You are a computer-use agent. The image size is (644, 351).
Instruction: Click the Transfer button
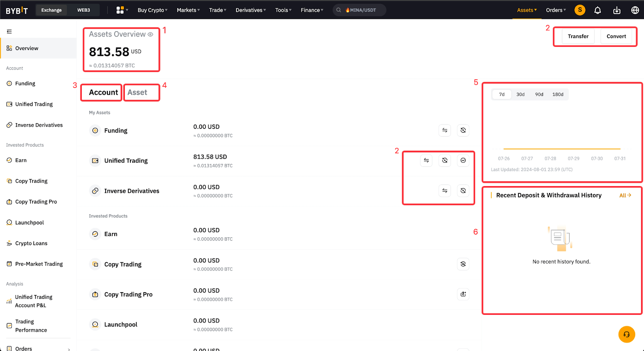[578, 36]
